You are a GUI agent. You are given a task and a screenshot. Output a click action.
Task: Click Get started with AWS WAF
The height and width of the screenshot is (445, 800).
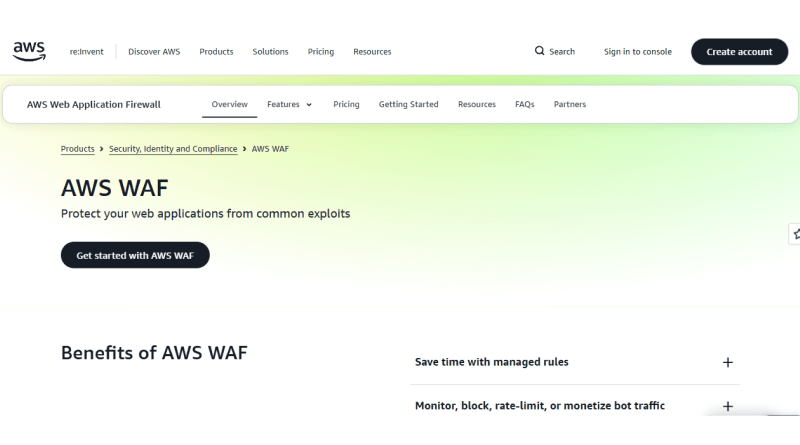[x=135, y=255]
